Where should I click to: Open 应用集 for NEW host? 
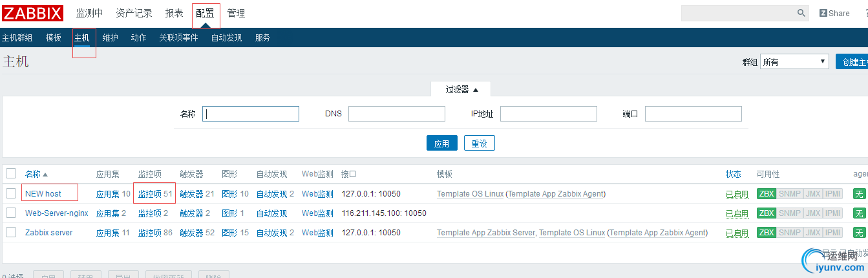[108, 193]
